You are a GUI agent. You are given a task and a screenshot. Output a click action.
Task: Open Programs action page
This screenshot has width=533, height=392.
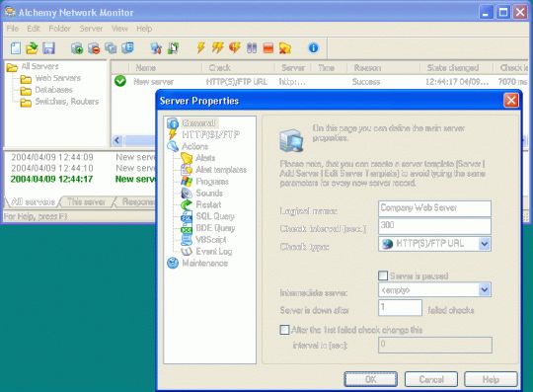click(x=212, y=182)
